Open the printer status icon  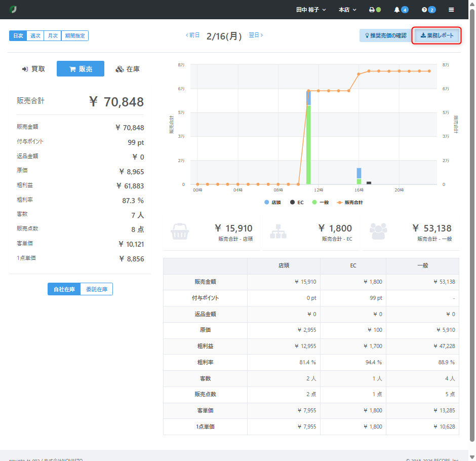pos(372,10)
